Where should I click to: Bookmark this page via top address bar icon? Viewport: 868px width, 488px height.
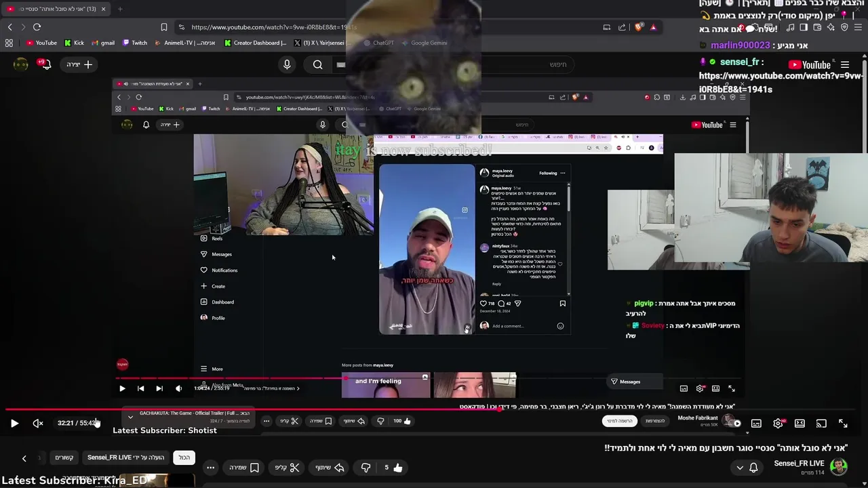point(163,27)
